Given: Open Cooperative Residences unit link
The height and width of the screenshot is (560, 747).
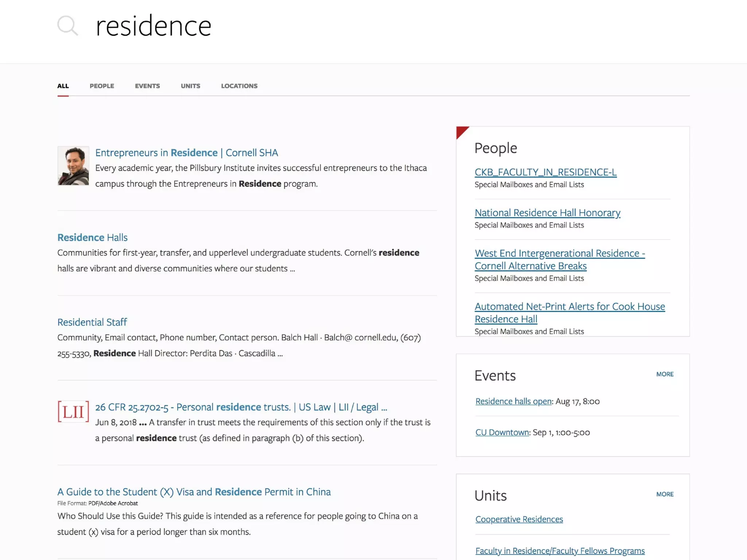Looking at the screenshot, I should click(519, 519).
